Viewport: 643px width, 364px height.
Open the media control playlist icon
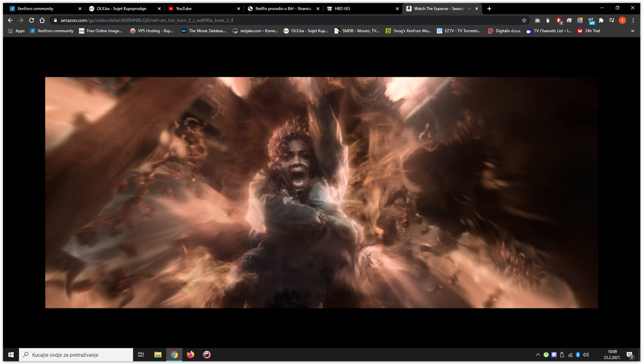pos(611,21)
